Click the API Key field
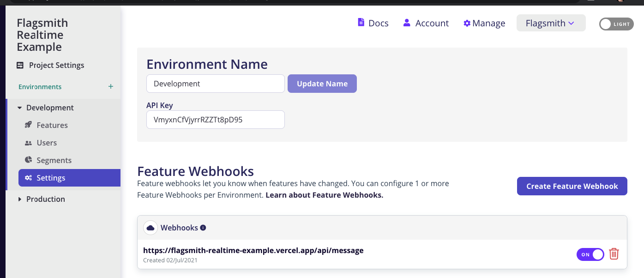The height and width of the screenshot is (278, 644). point(216,120)
